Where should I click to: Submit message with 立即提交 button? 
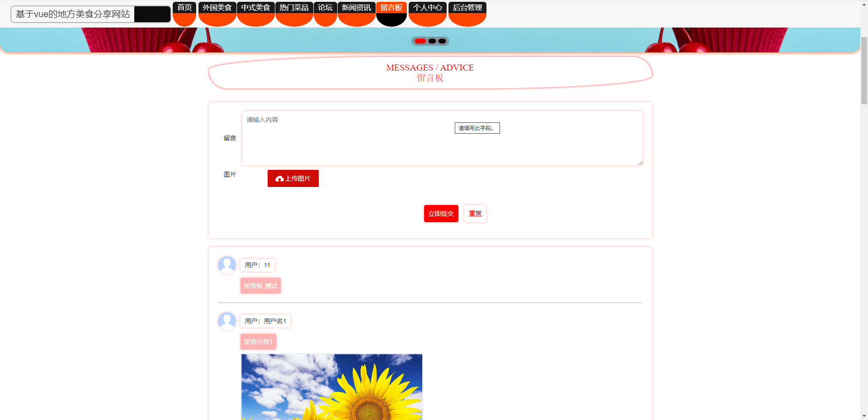(441, 214)
